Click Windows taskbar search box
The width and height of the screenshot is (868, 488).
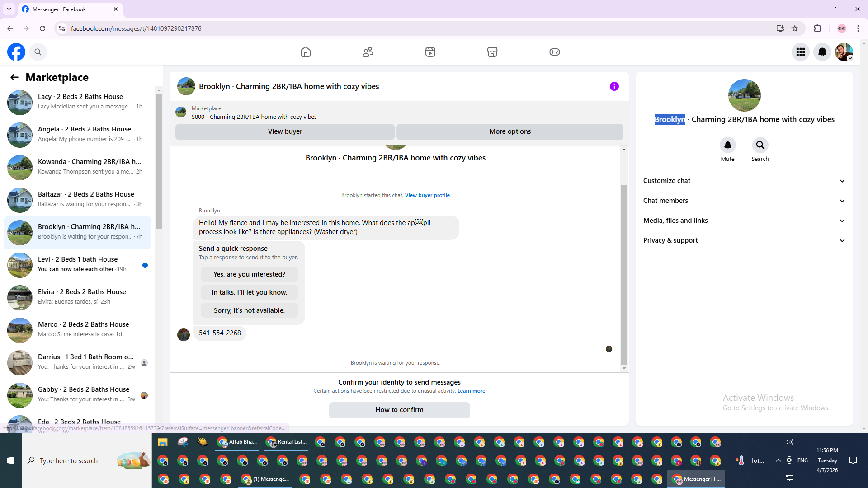coord(87,460)
